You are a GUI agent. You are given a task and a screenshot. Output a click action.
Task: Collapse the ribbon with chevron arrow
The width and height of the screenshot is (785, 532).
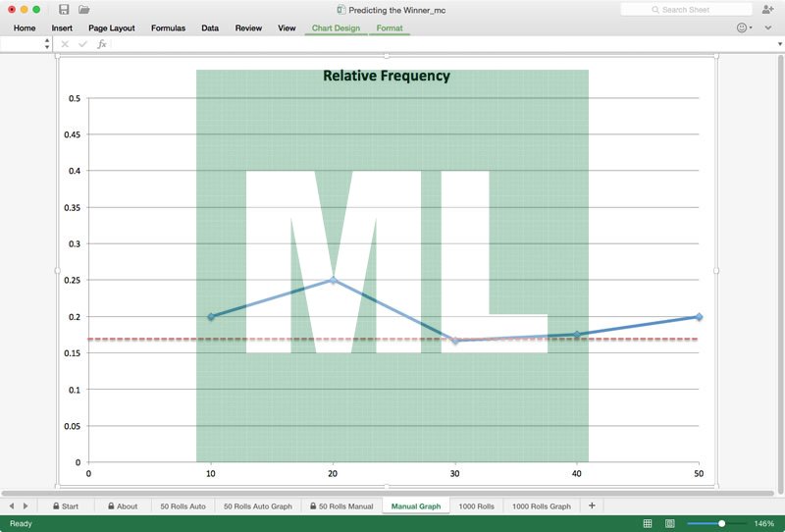click(768, 27)
